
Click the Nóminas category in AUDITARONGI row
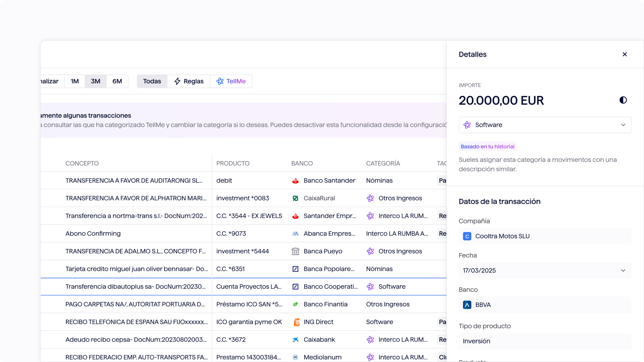tap(379, 180)
